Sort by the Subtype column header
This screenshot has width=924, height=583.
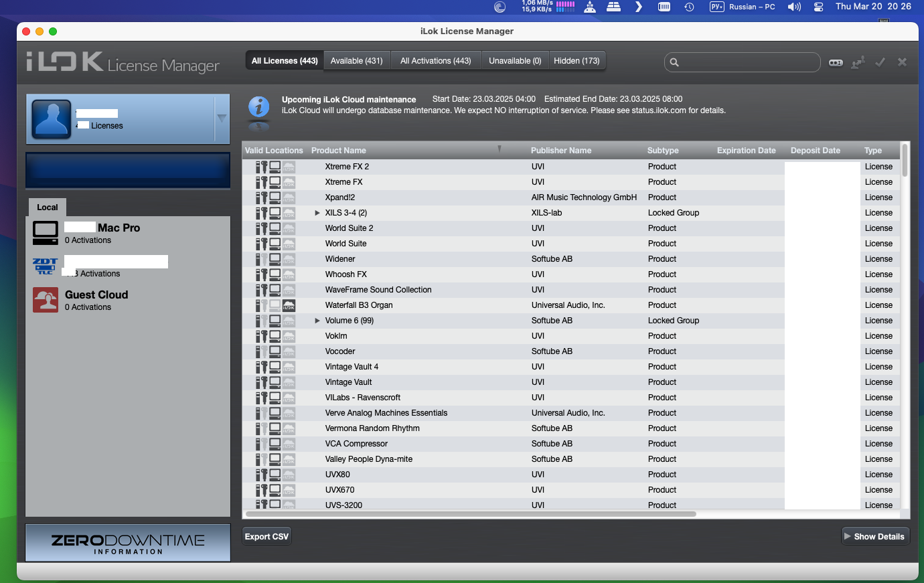point(663,151)
